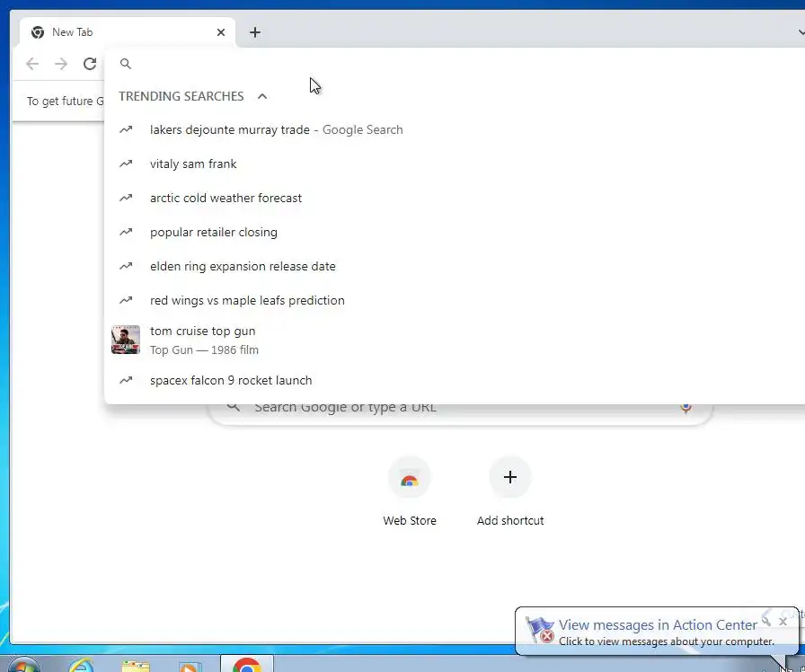
Task: Click the Add shortcut plus button
Action: click(x=509, y=477)
